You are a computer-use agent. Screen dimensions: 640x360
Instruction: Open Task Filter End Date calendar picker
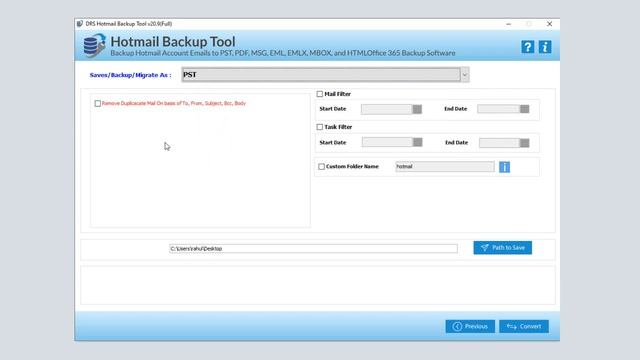pyautogui.click(x=524, y=143)
